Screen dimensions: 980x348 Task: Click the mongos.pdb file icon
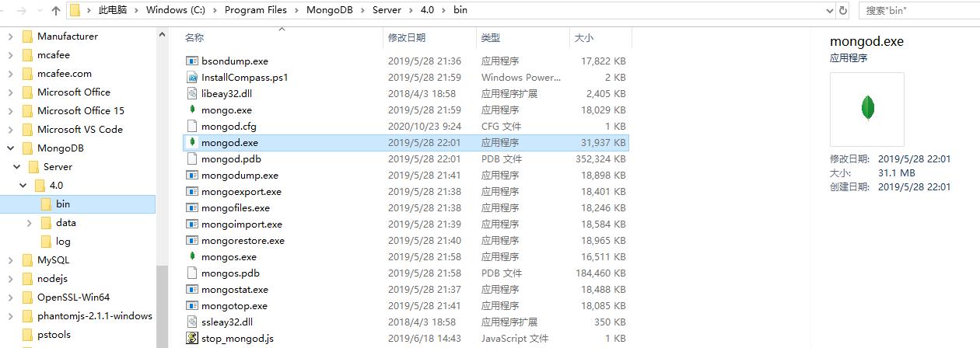pos(193,273)
